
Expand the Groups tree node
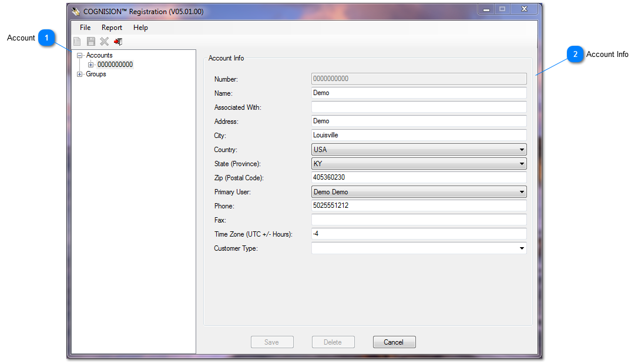click(80, 75)
